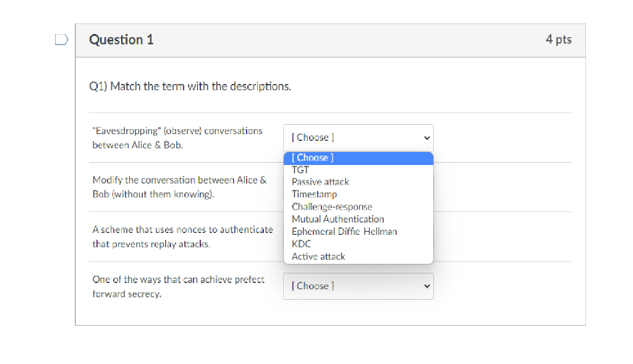633x364 pixels.
Task: Open the perfect forward secrecy Choose dropdown
Action: click(x=359, y=286)
